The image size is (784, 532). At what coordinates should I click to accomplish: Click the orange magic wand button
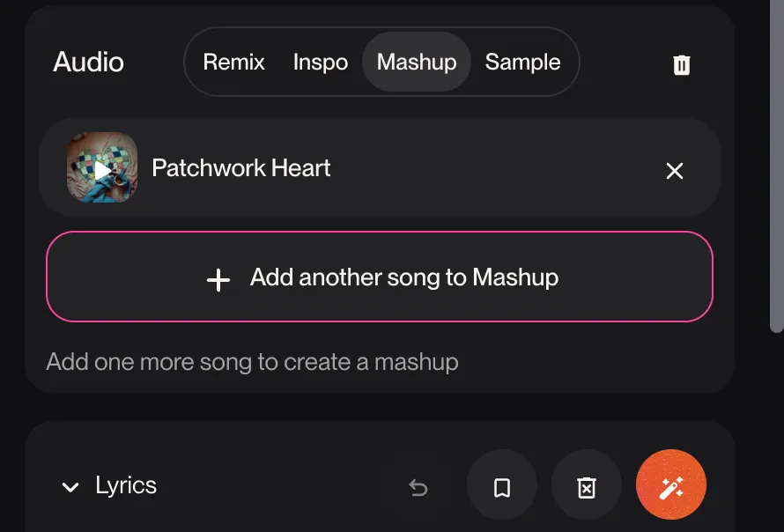pos(671,485)
